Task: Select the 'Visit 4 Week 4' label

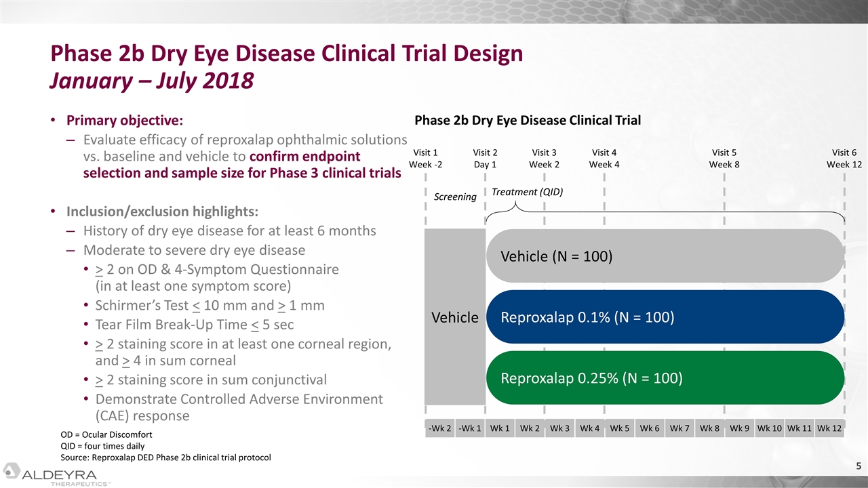Action: [604, 159]
